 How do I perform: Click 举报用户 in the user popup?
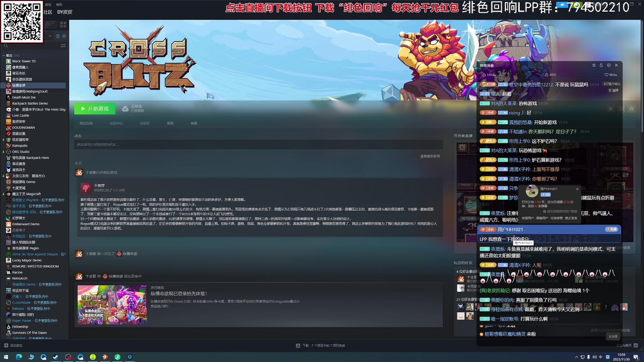pyautogui.click(x=528, y=218)
